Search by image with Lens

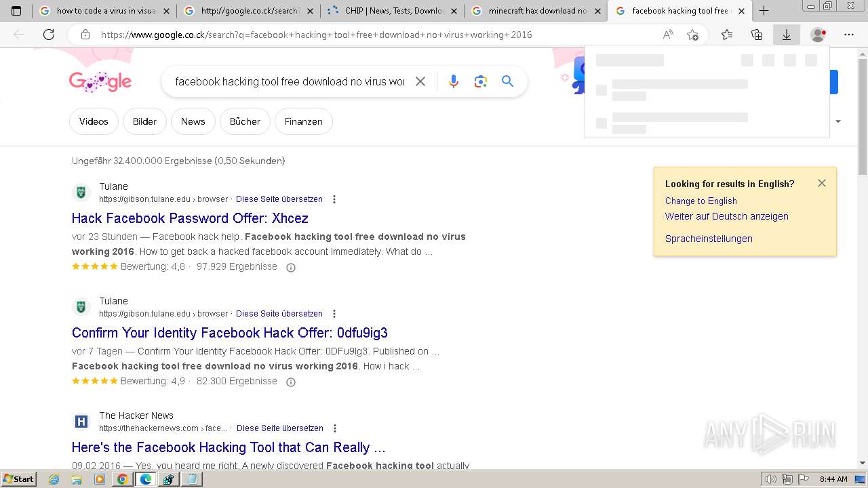pyautogui.click(x=481, y=81)
